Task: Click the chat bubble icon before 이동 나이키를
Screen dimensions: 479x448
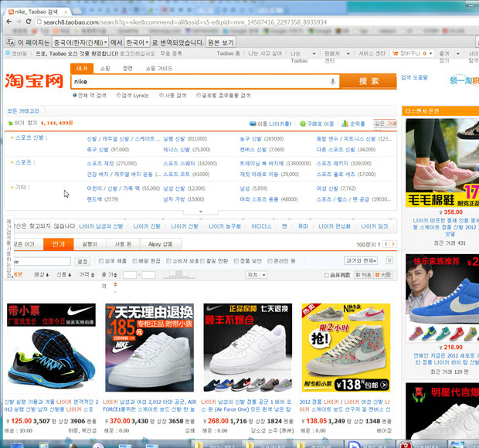Action: pyautogui.click(x=253, y=124)
